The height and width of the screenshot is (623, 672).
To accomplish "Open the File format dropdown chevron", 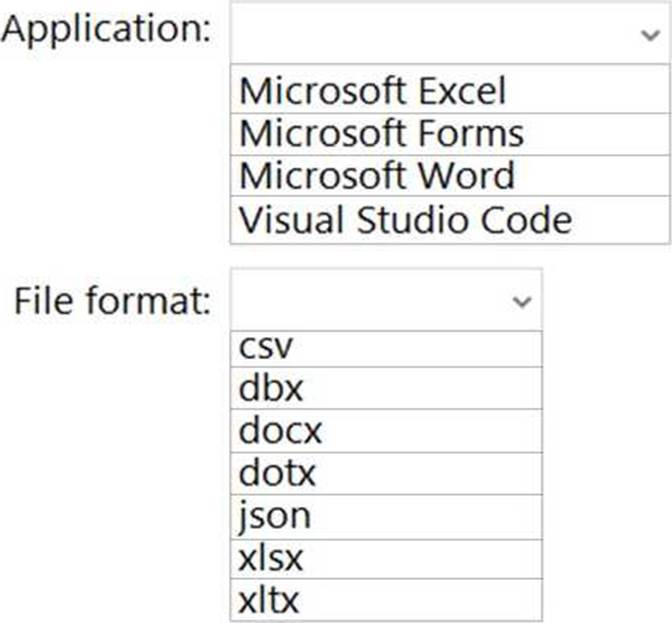I will point(519,300).
